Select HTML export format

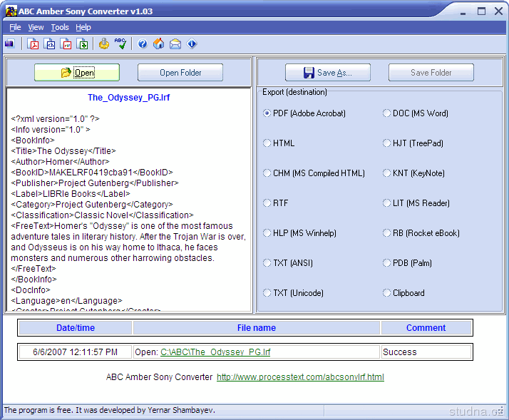click(x=267, y=143)
